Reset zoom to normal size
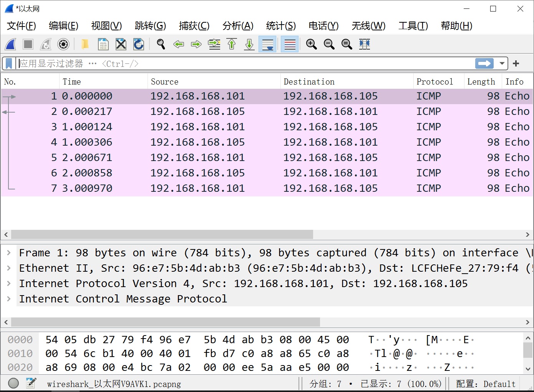534x392 pixels. tap(347, 44)
